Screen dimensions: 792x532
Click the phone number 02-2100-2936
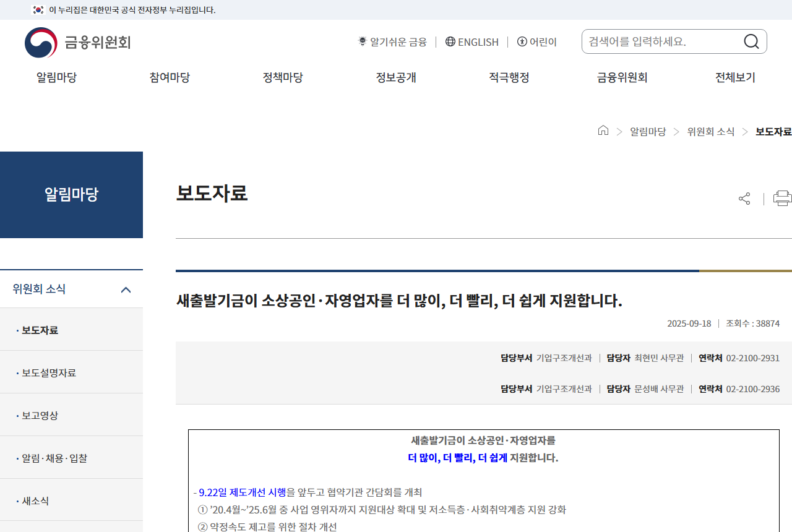tap(753, 389)
